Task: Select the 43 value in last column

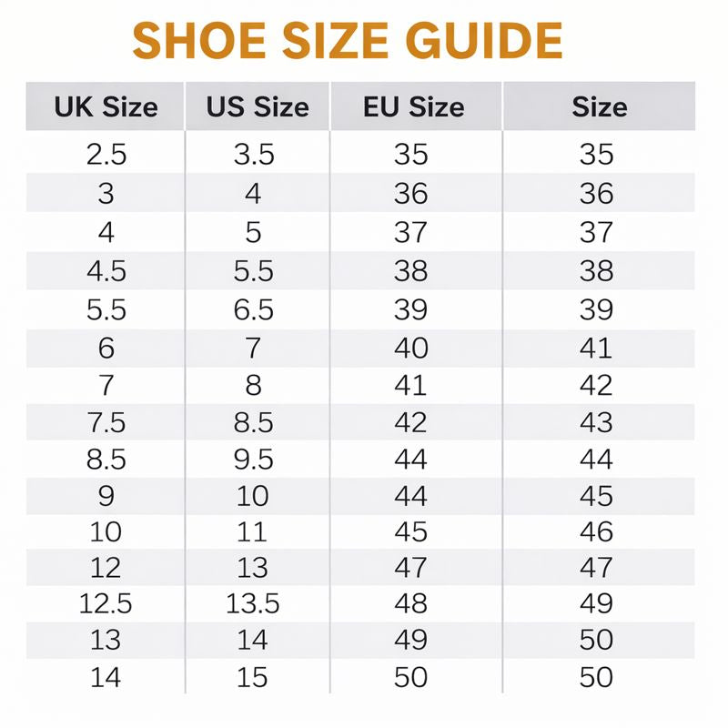Action: (x=596, y=423)
